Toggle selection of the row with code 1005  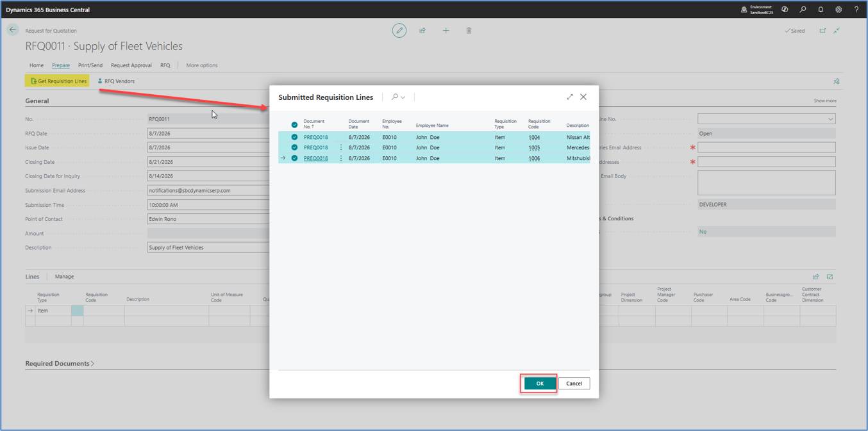click(294, 147)
